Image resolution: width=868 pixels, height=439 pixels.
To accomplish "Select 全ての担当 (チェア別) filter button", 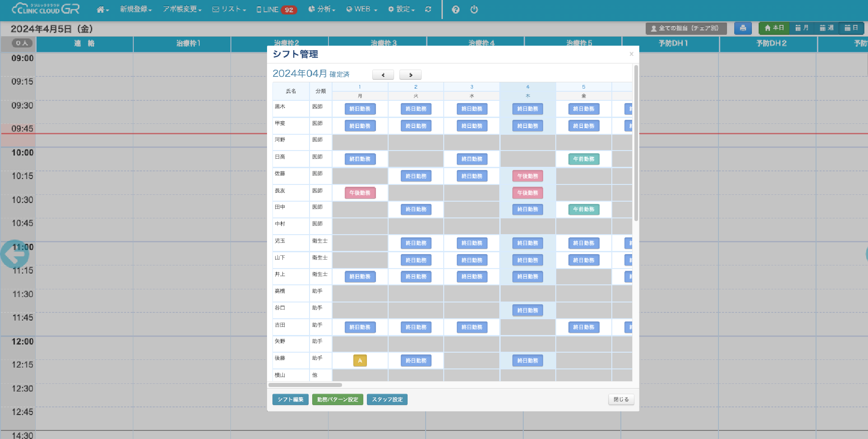I will 685,28.
